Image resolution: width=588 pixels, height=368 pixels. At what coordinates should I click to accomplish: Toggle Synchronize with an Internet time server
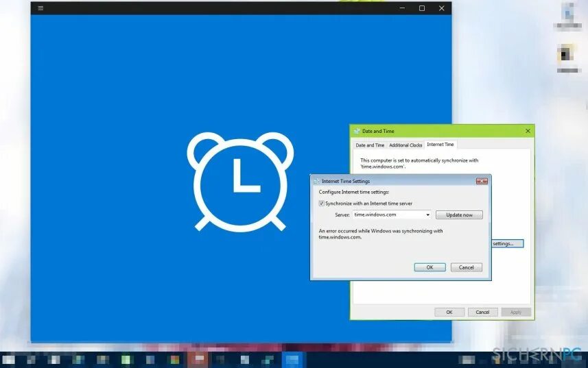click(321, 204)
